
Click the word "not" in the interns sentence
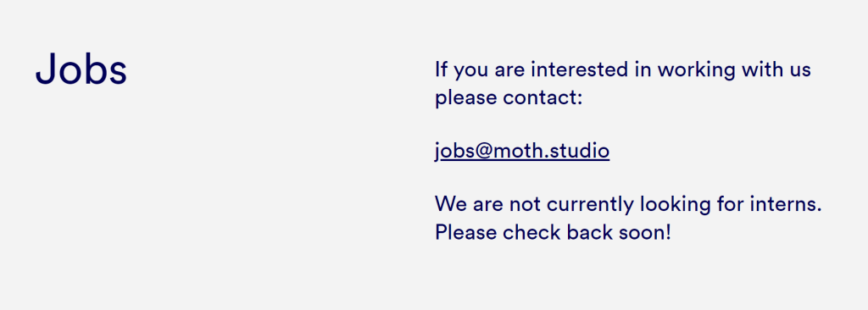525,204
